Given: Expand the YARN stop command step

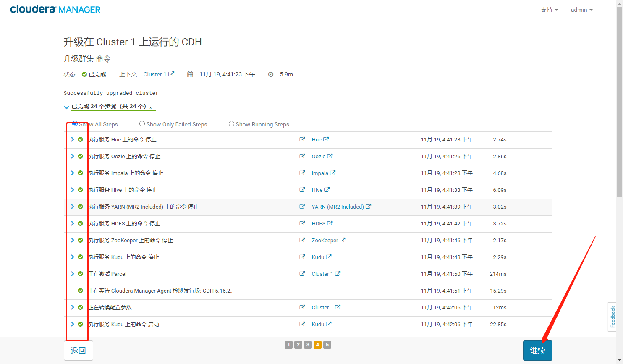Looking at the screenshot, I should pyautogui.click(x=73, y=207).
